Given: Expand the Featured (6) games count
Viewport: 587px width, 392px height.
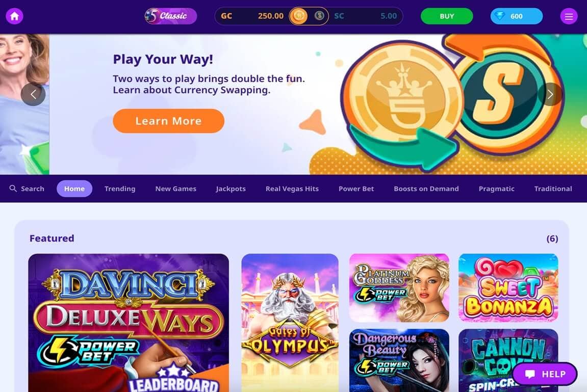Looking at the screenshot, I should pos(552,239).
